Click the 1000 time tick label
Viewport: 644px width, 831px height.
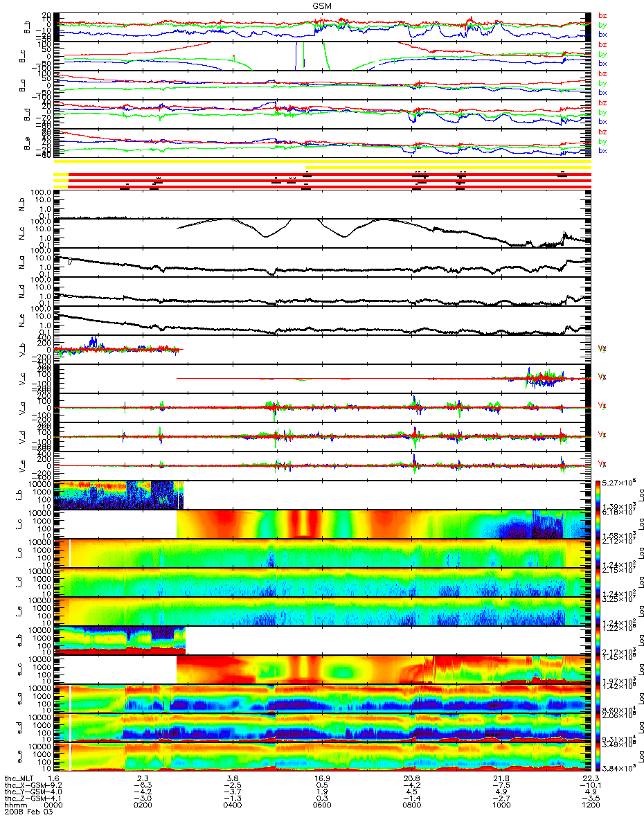501,807
